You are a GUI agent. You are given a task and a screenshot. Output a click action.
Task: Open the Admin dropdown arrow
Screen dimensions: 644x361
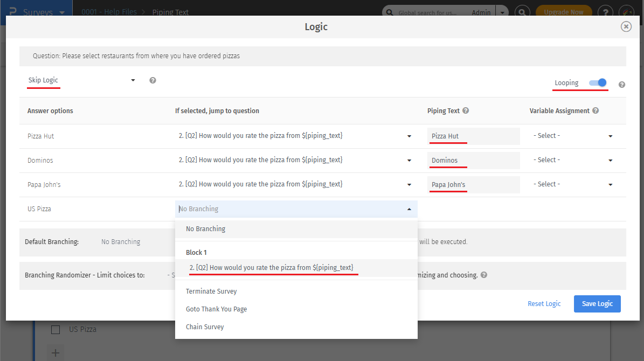pyautogui.click(x=502, y=12)
